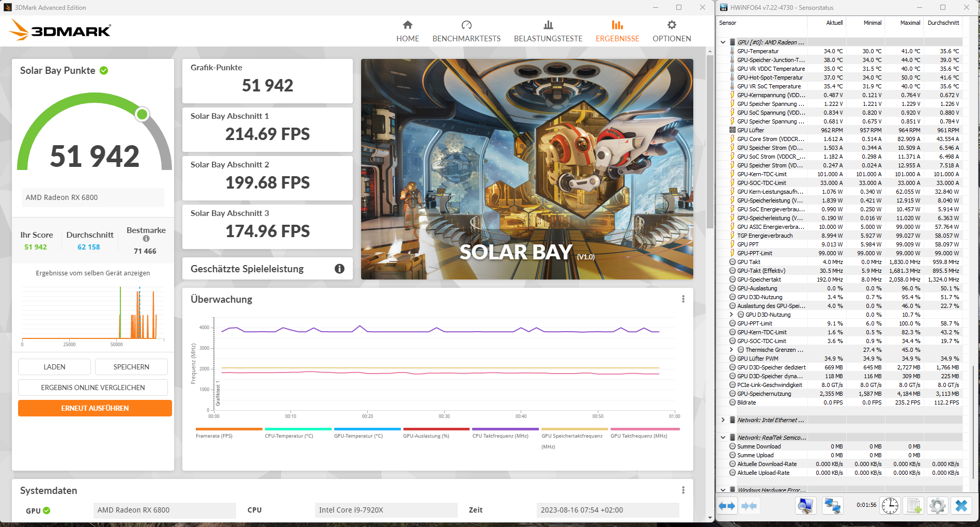
Task: Open HWiNFO sensor settings gear icon
Action: [x=937, y=506]
